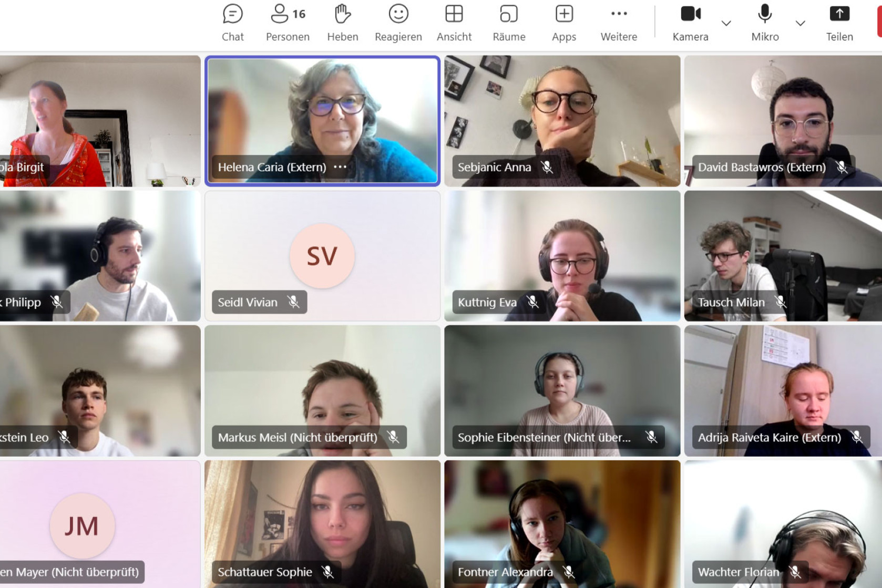The image size is (882, 588).
Task: Open more options on Helena Caria's tile
Action: [340, 167]
